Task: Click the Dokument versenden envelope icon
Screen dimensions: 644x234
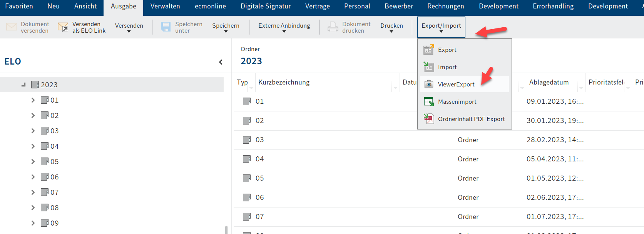Action: pos(12,27)
